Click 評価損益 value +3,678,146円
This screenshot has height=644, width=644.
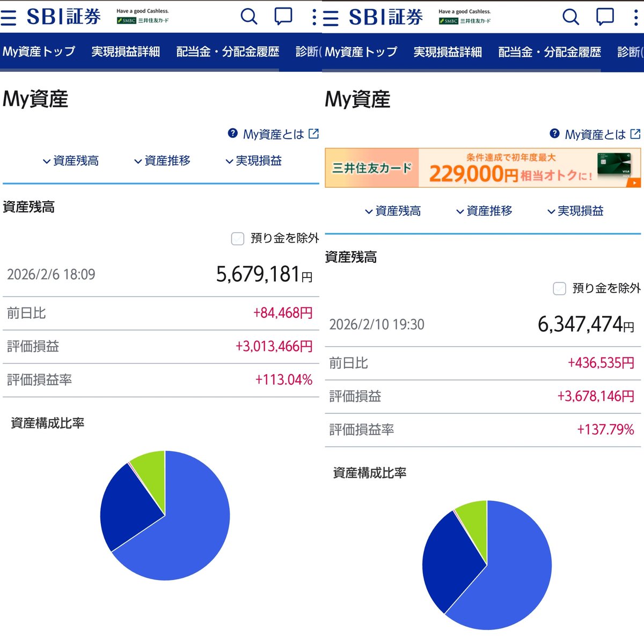596,396
